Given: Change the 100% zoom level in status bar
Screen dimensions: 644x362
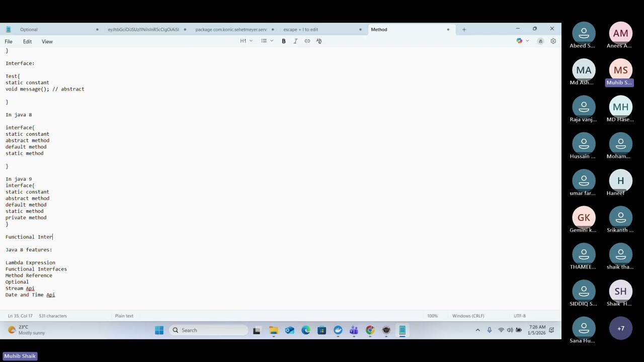Looking at the screenshot, I should click(432, 316).
